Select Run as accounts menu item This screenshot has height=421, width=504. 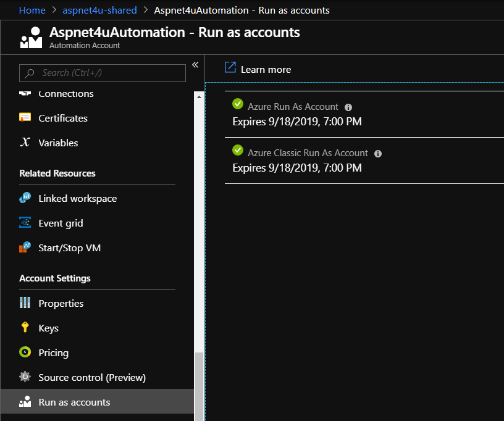[x=98, y=401]
